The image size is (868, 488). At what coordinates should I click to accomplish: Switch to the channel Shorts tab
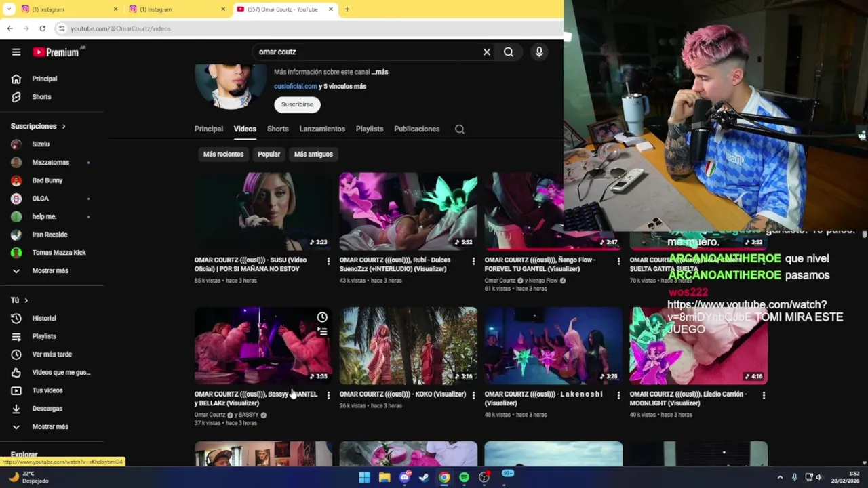click(x=277, y=129)
